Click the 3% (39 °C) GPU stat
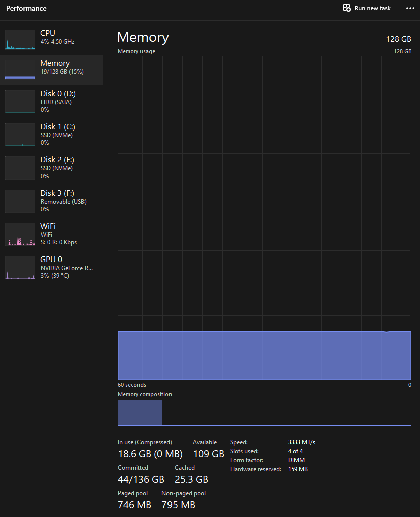The height and width of the screenshot is (517, 420). pos(55,276)
